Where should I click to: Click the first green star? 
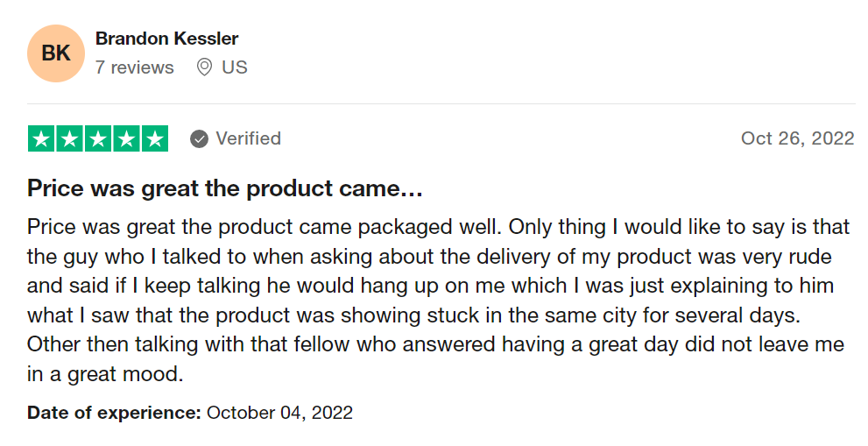tap(41, 138)
